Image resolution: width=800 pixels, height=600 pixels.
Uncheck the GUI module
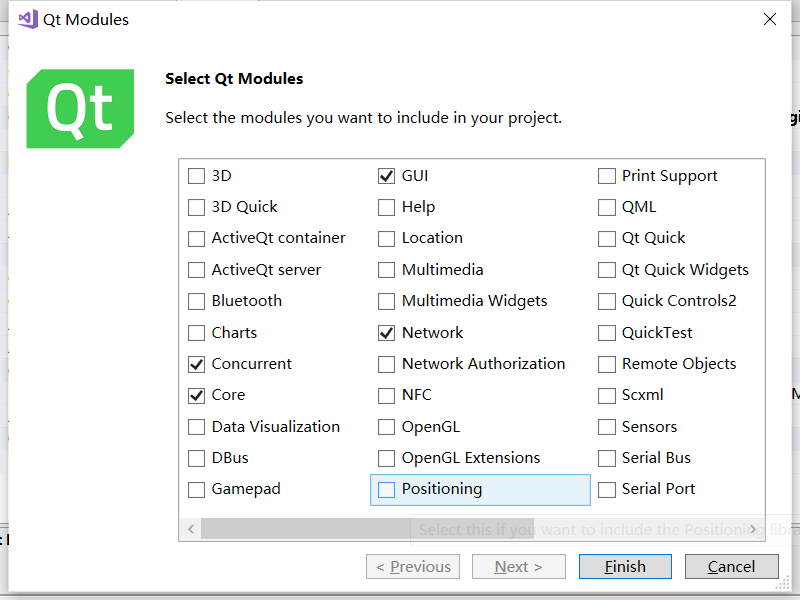(x=386, y=176)
